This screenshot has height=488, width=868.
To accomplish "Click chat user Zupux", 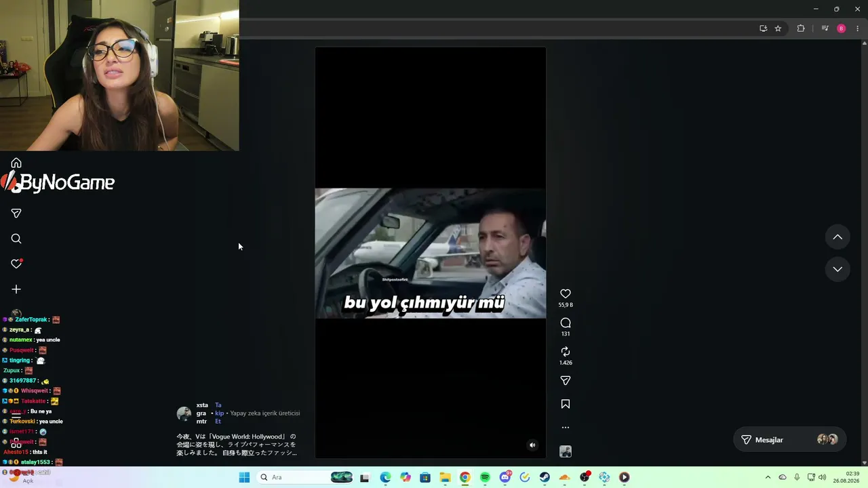I will [x=12, y=371].
